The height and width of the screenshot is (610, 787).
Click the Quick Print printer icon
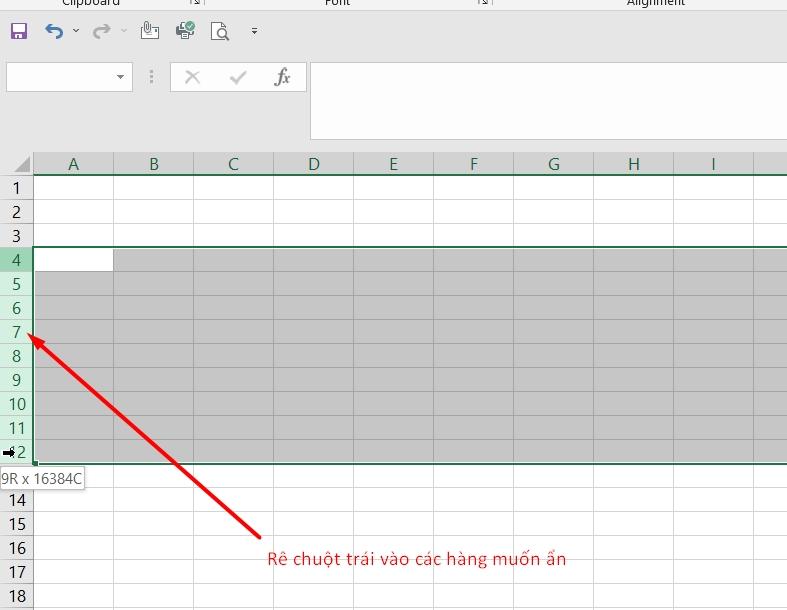(185, 31)
